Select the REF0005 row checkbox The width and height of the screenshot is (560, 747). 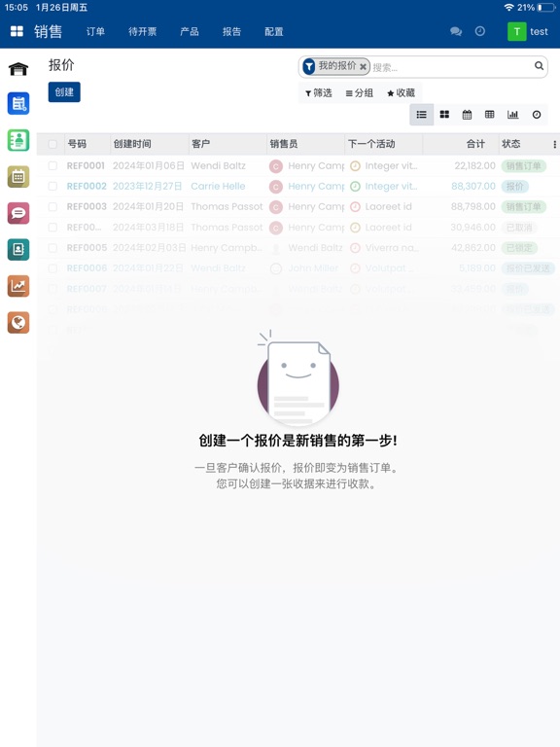pos(52,248)
